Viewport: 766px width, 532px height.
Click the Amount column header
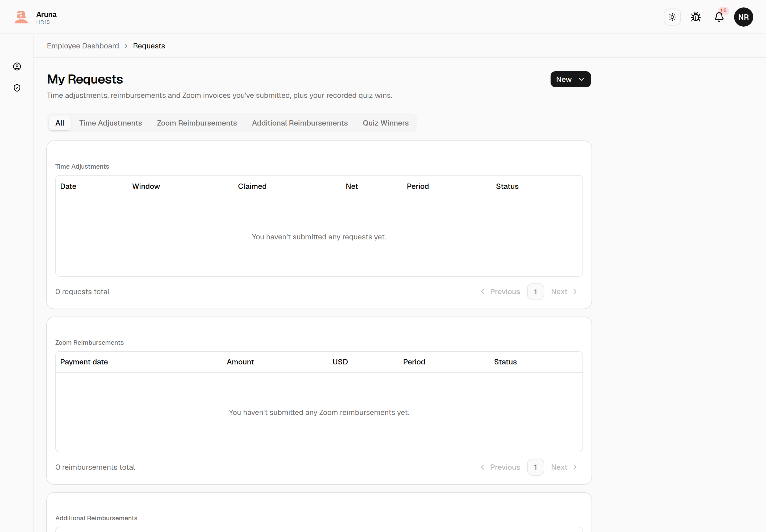point(240,362)
